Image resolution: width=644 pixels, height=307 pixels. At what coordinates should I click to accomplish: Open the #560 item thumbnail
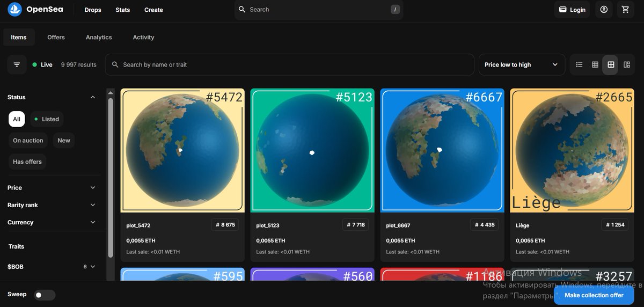pos(312,274)
